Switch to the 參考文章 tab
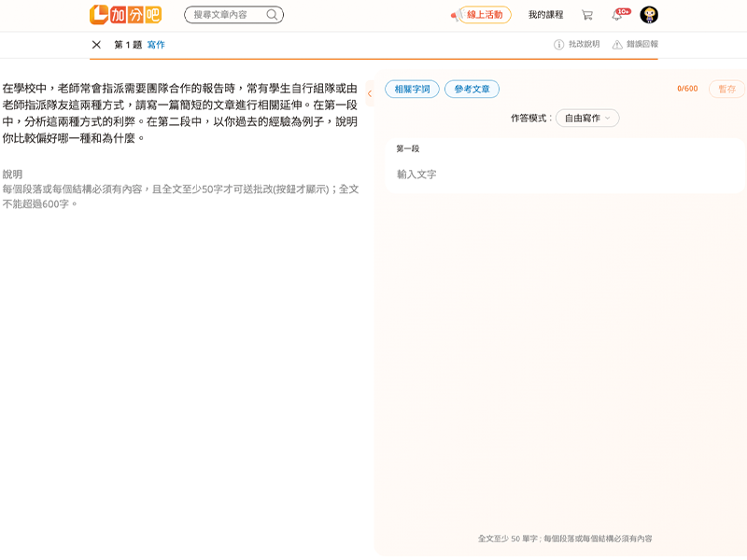This screenshot has width=747, height=560. 472,90
